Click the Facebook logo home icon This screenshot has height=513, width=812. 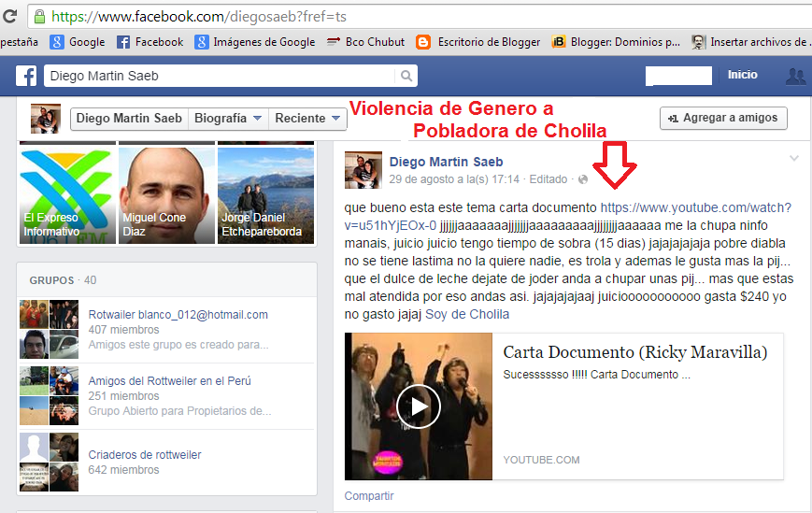[x=26, y=76]
